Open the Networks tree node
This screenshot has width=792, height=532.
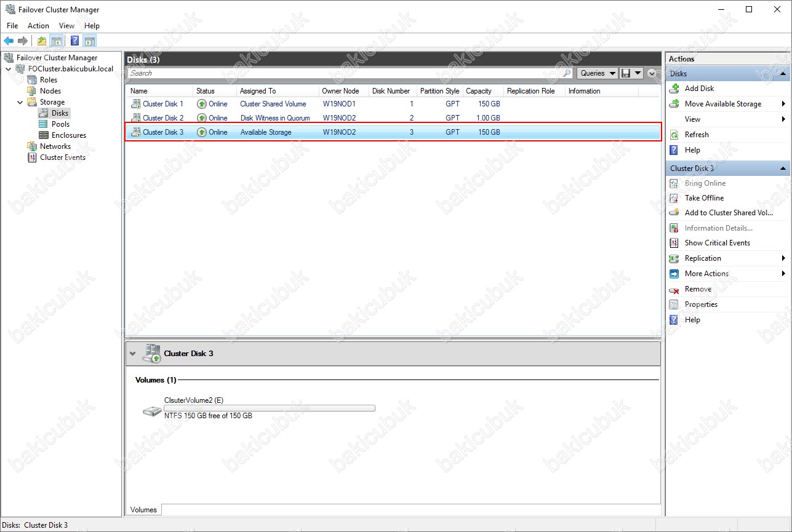(55, 146)
